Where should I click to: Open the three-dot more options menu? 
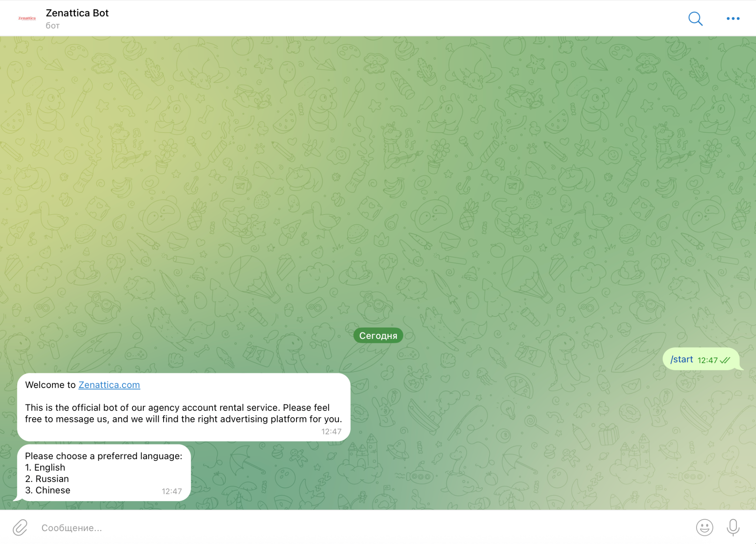(733, 18)
